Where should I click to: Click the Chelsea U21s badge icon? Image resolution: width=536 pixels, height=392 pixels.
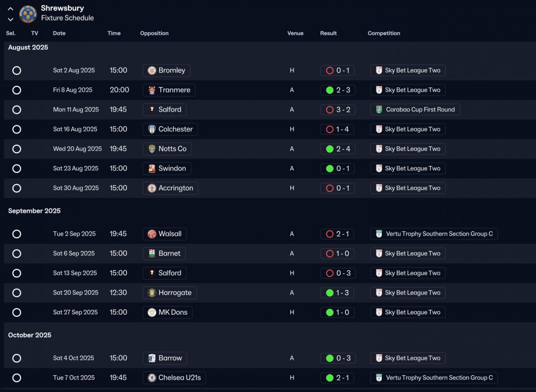[x=152, y=378]
